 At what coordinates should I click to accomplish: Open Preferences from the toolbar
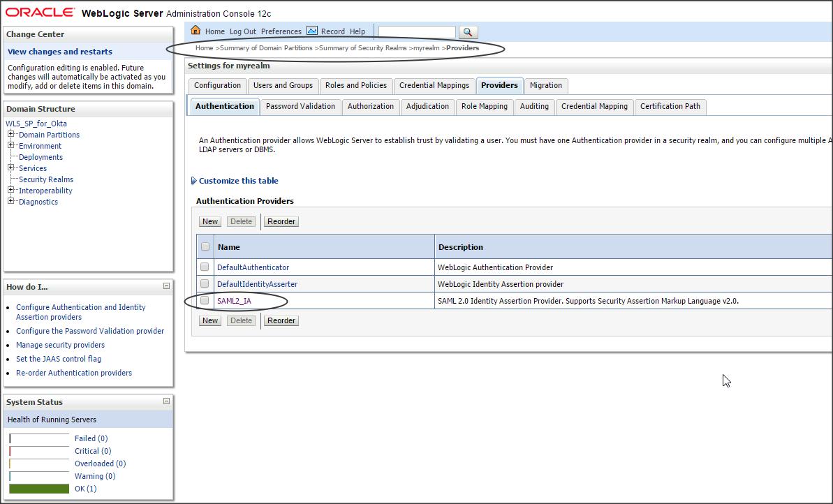click(281, 32)
